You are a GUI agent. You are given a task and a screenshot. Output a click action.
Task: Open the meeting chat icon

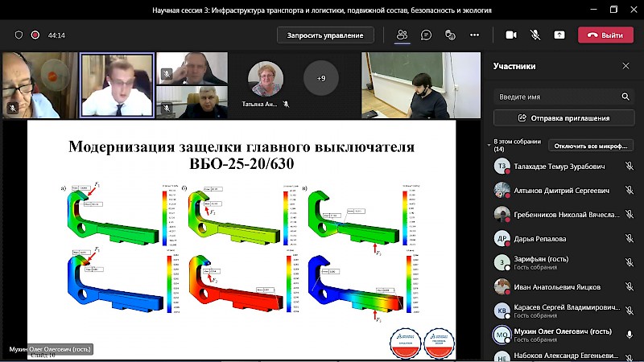(426, 35)
